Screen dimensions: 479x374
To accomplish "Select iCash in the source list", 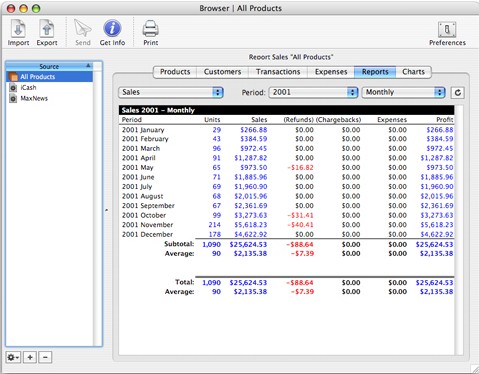I will click(x=49, y=87).
